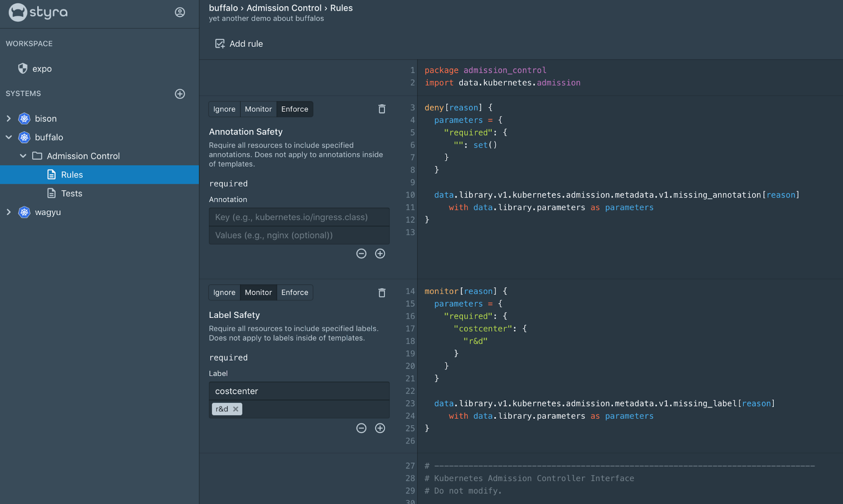Screen dimensions: 843x504
Task: Open Admission Control policy folder
Action: pyautogui.click(x=83, y=156)
